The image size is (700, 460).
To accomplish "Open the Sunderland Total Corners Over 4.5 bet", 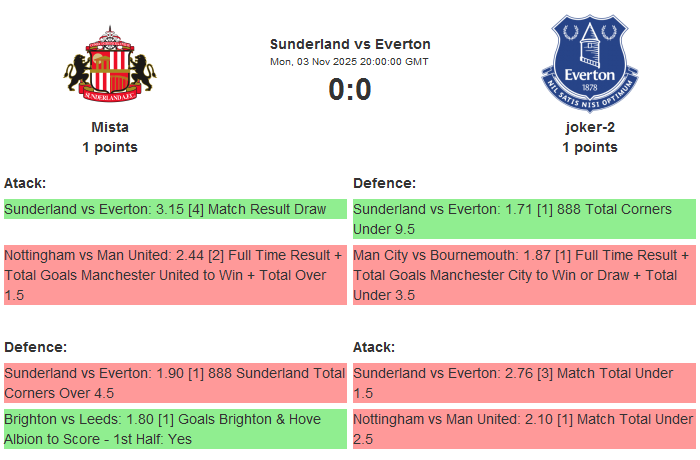I will tap(175, 383).
